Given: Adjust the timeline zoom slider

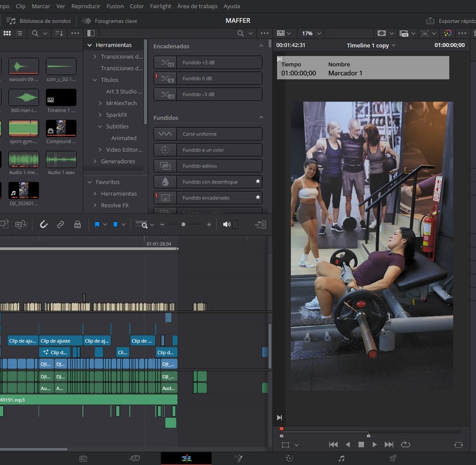Looking at the screenshot, I should (x=183, y=224).
